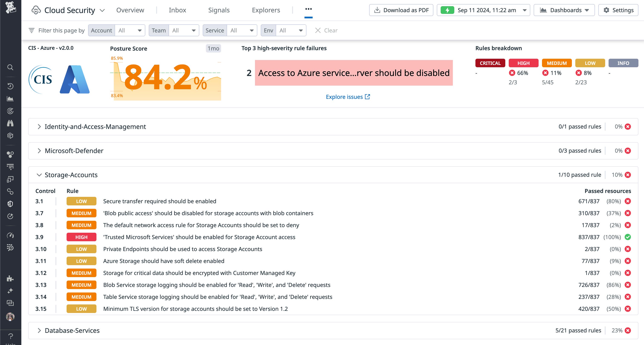Click Download as PDF
Screen dimensions: 644x345
401,10
